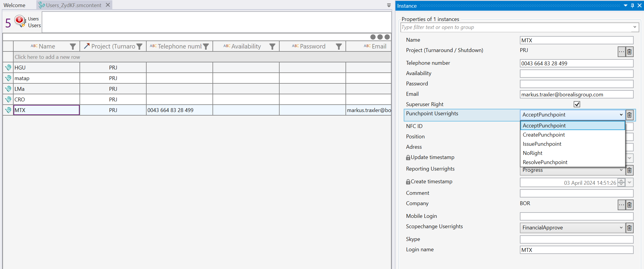The height and width of the screenshot is (269, 644).
Task: Click trash icon beside Company field
Action: pos(630,205)
